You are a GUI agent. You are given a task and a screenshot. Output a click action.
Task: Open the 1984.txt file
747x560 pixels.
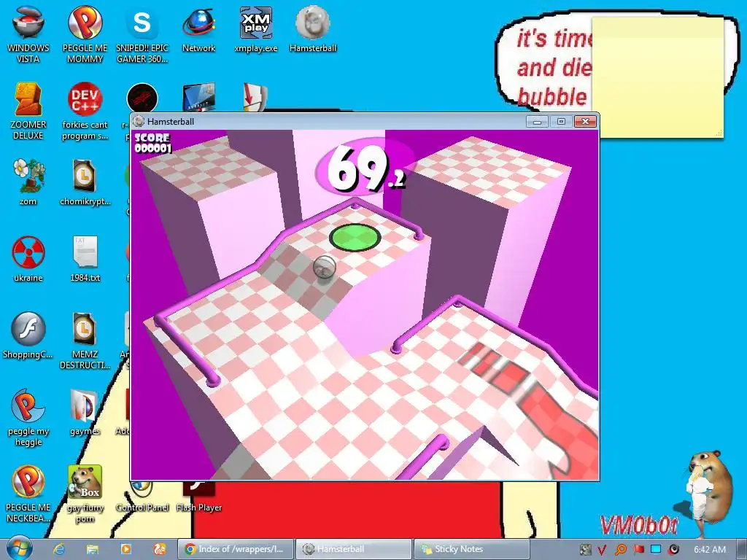[85, 259]
